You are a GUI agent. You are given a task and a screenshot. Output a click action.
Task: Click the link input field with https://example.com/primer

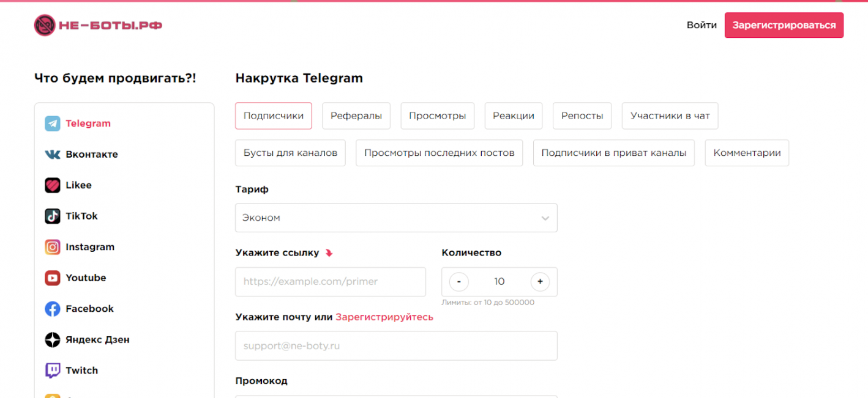331,282
